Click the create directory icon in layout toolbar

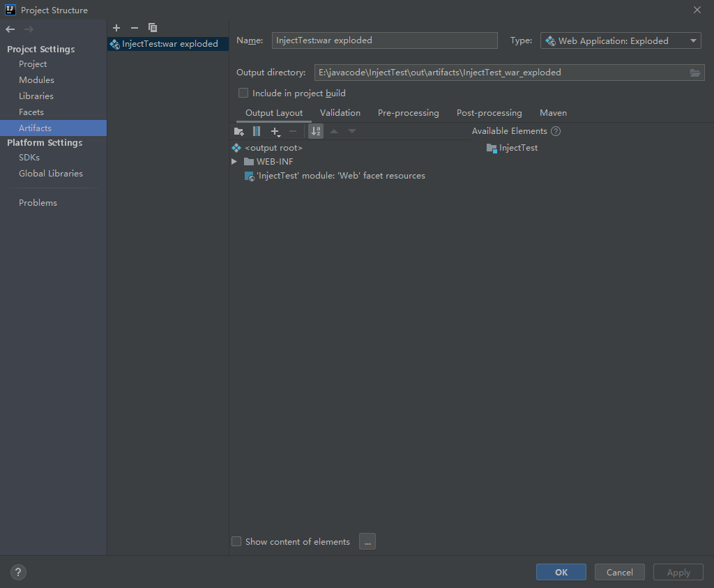(x=238, y=132)
